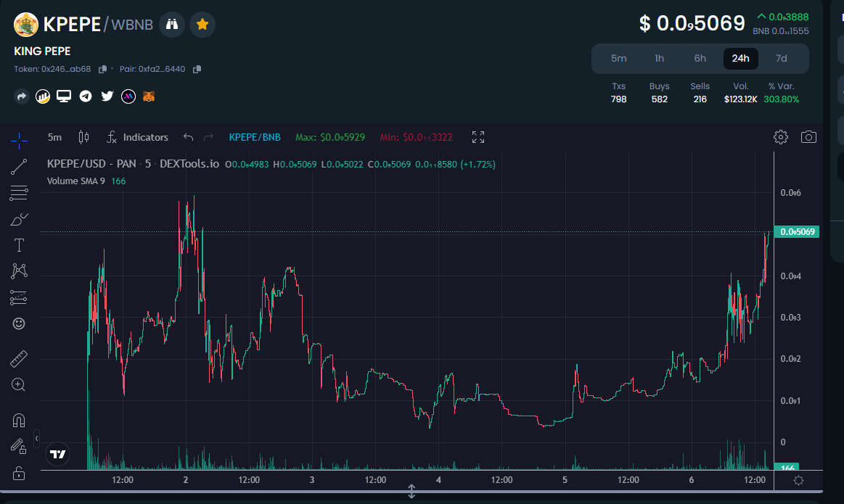Select the brush drawing tool
Viewport: 844px width, 504px height.
pyautogui.click(x=19, y=220)
